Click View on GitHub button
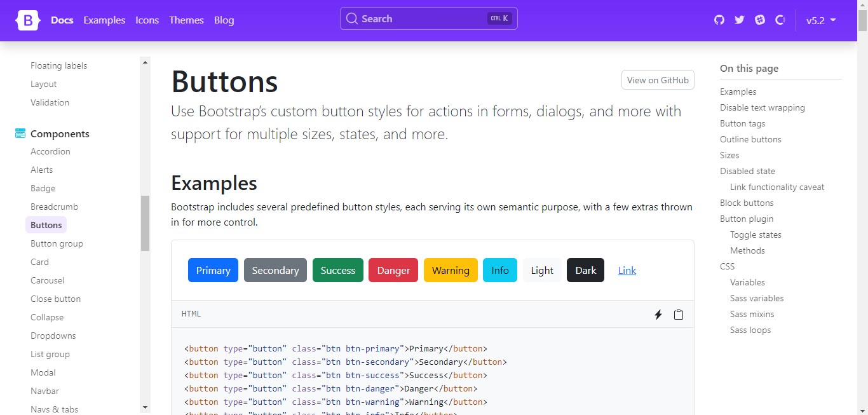868x415 pixels. (x=658, y=80)
